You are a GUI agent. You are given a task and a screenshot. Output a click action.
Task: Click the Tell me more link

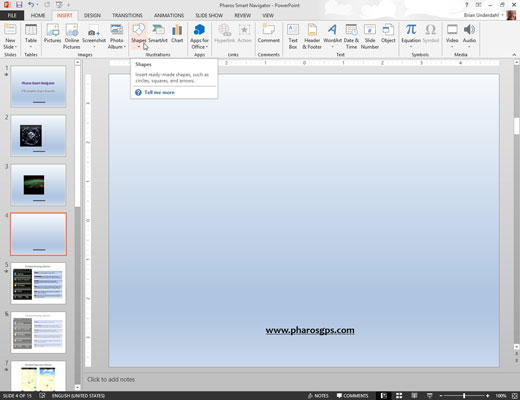tap(159, 92)
